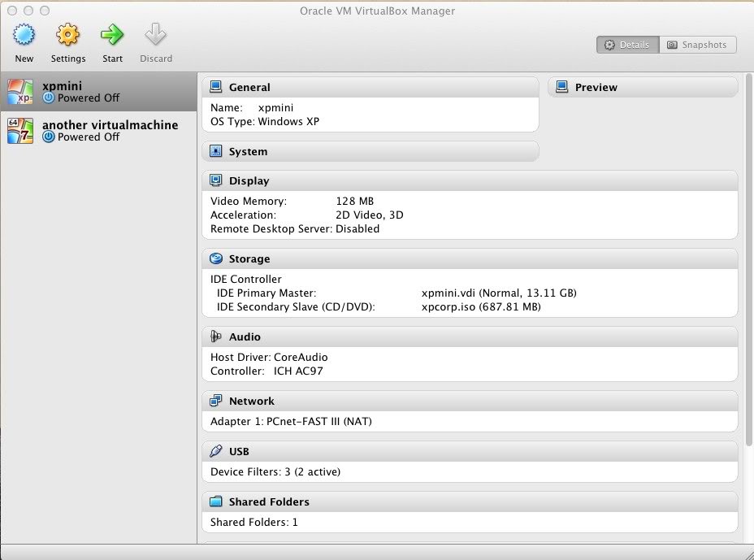The image size is (754, 560).
Task: Click 'Host Driver: CoreAudio' text
Action: click(x=269, y=357)
